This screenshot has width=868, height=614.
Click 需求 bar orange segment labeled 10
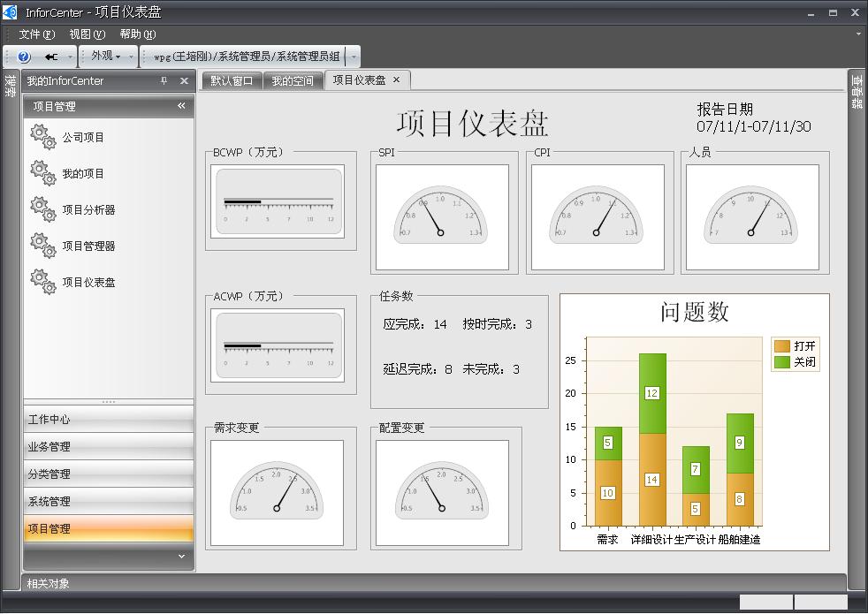pos(608,493)
